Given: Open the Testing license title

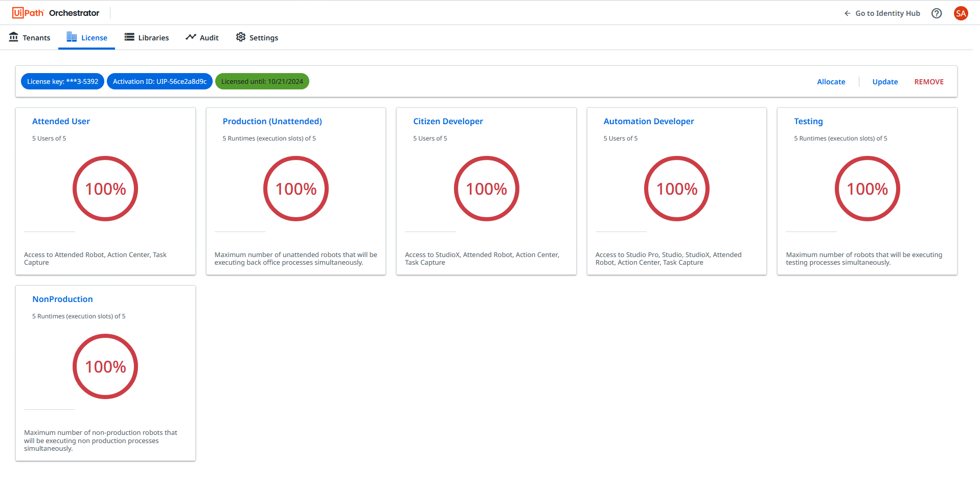Looking at the screenshot, I should [x=808, y=121].
